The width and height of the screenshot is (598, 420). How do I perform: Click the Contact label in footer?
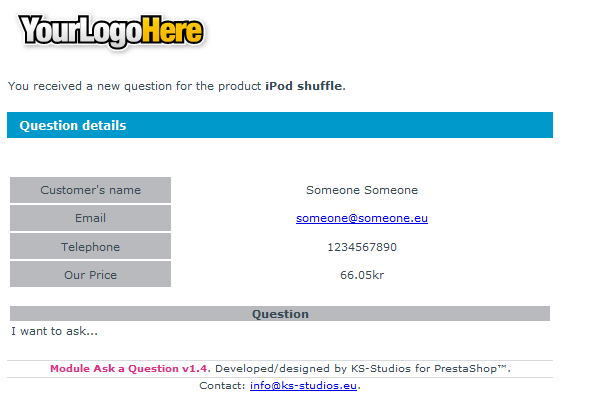(222, 386)
